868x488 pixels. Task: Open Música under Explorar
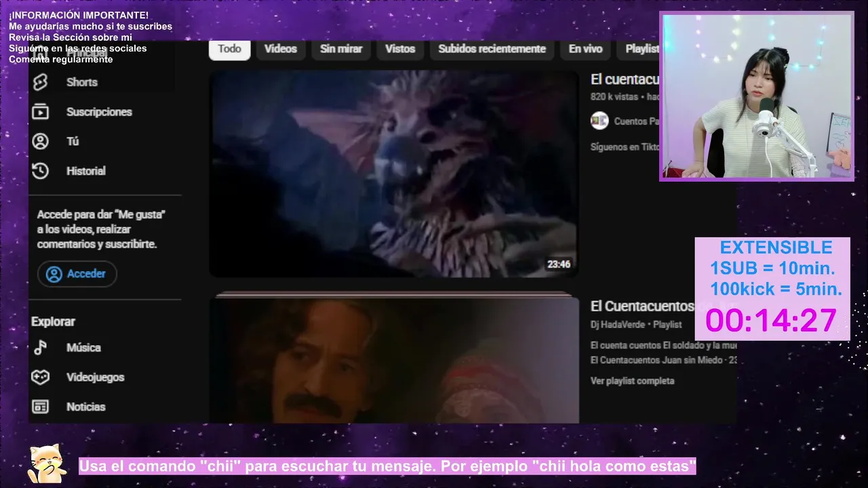(83, 348)
